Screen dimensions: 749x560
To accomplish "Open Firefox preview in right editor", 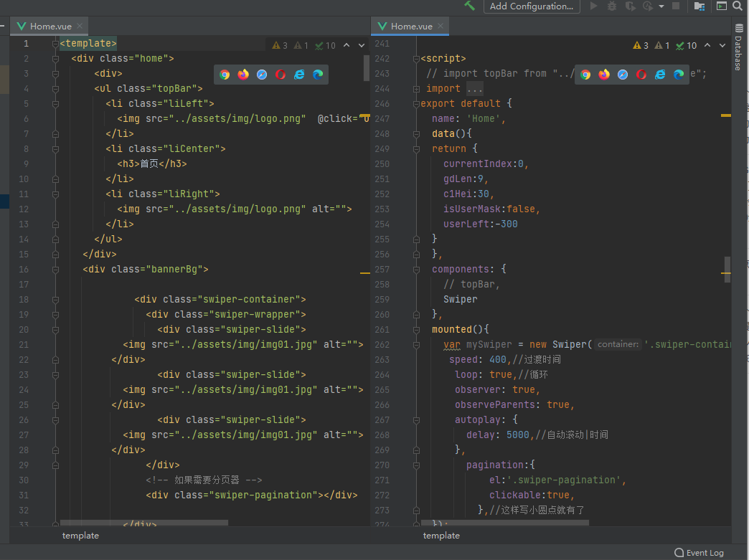I will point(604,75).
